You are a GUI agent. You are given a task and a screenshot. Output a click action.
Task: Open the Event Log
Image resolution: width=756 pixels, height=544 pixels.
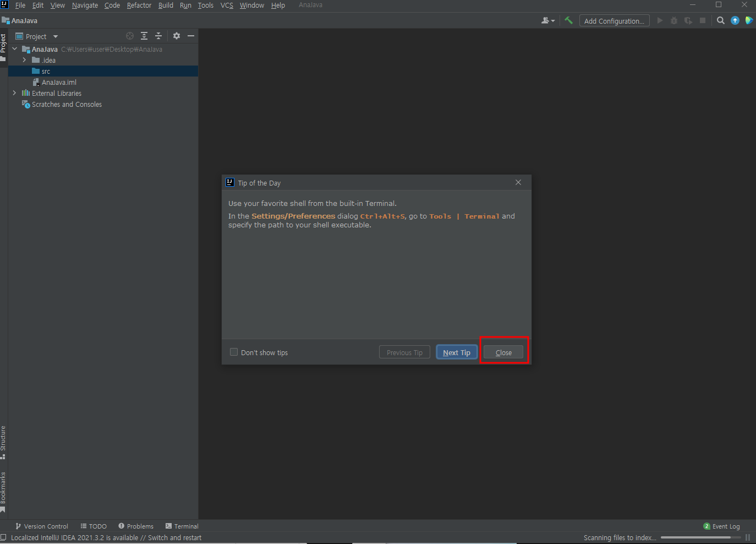(x=721, y=526)
